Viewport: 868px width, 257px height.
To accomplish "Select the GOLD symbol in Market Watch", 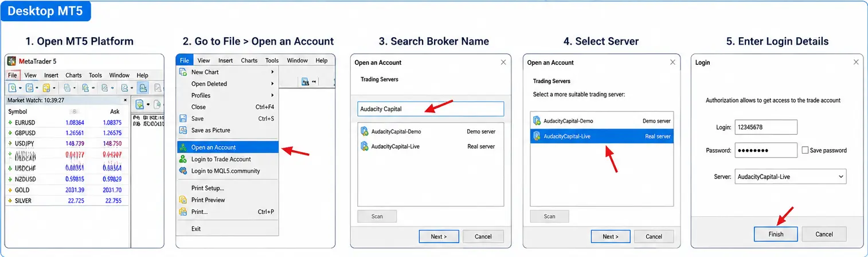I will [x=22, y=190].
